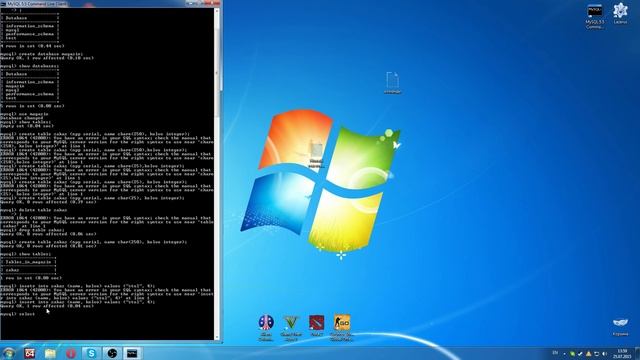Image resolution: width=640 pixels, height=360 pixels.
Task: Click the 'mysql> select' prompt line
Action: click(x=18, y=314)
